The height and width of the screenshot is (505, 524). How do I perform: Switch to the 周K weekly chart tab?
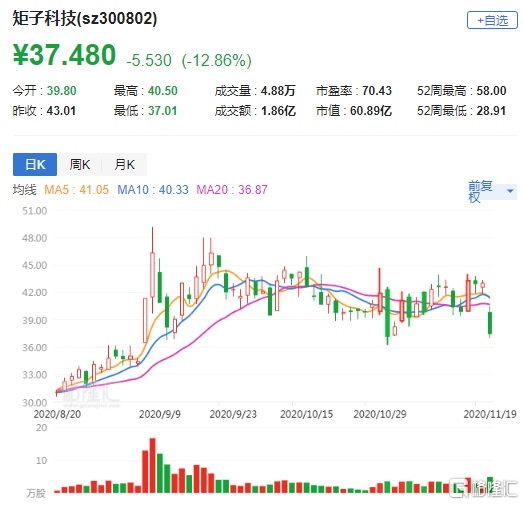point(80,164)
